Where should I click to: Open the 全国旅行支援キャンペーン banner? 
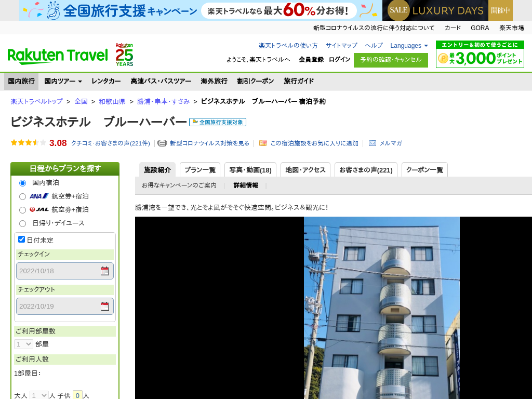(200, 10)
